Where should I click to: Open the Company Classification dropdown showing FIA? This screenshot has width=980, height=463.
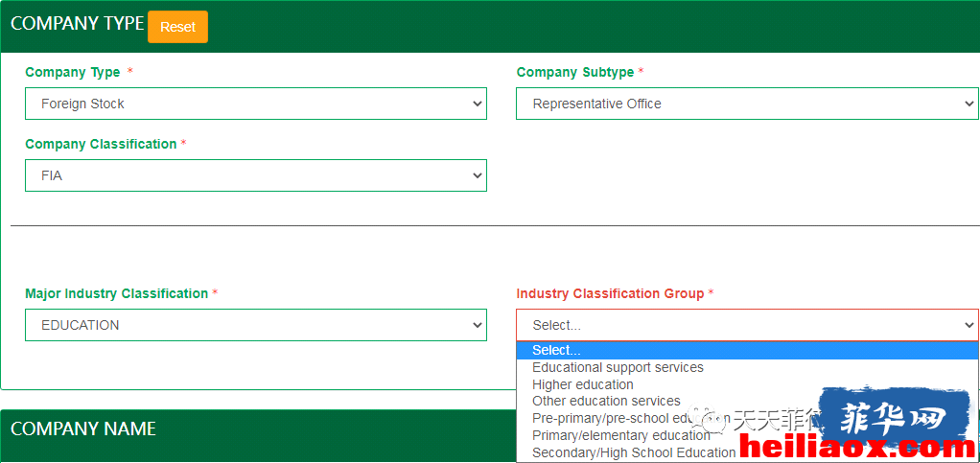[x=256, y=175]
